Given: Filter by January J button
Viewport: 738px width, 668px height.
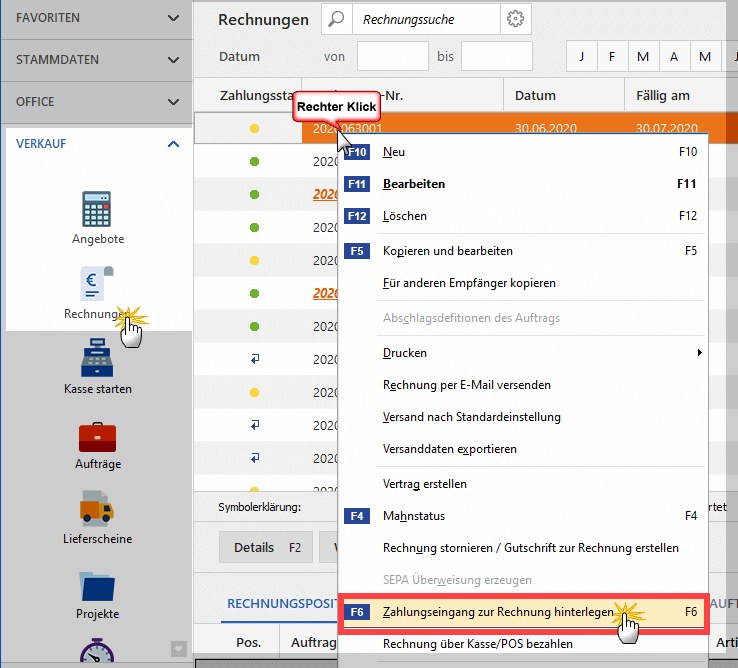Looking at the screenshot, I should [x=582, y=56].
